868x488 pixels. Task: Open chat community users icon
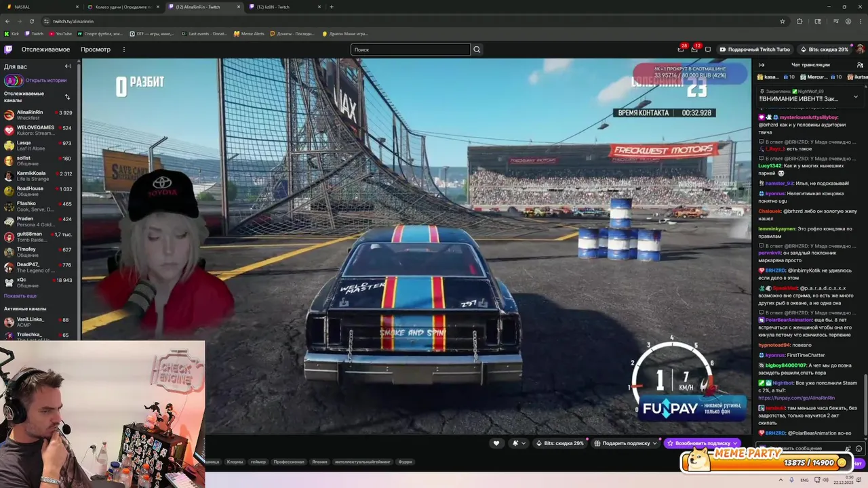859,65
